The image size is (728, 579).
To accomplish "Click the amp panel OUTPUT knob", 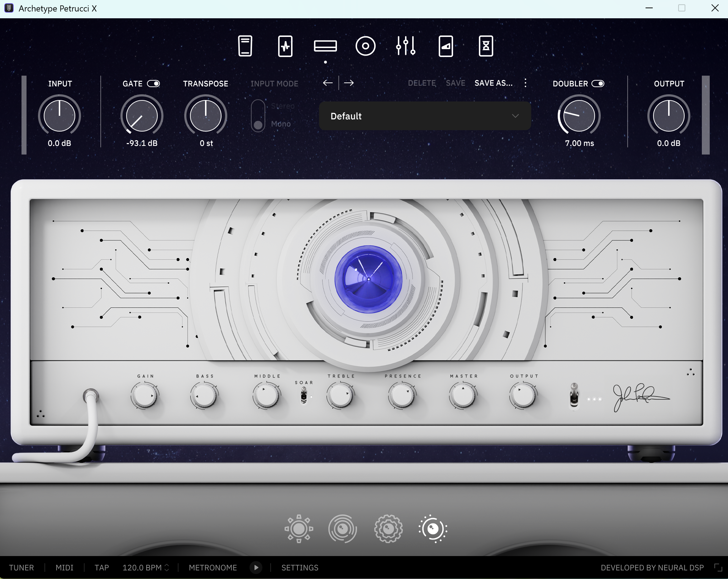I will pos(523,396).
